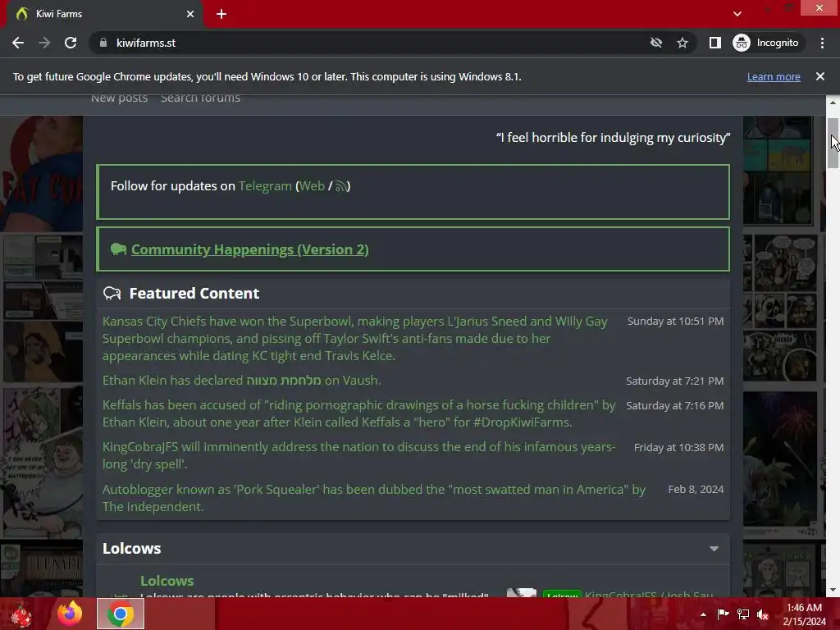View site information lock icon
Screen dimensions: 840x630
coord(103,43)
